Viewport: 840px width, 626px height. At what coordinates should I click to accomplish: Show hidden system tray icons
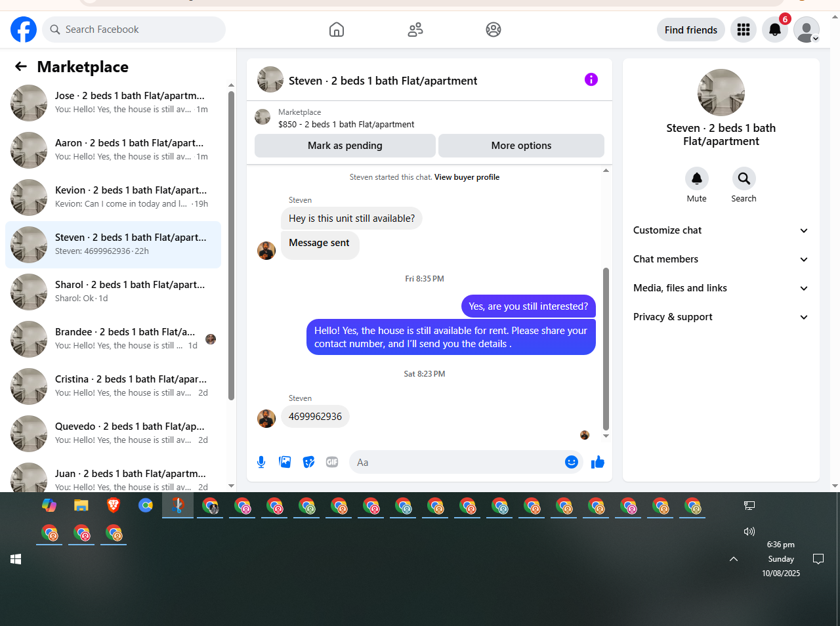(734, 559)
